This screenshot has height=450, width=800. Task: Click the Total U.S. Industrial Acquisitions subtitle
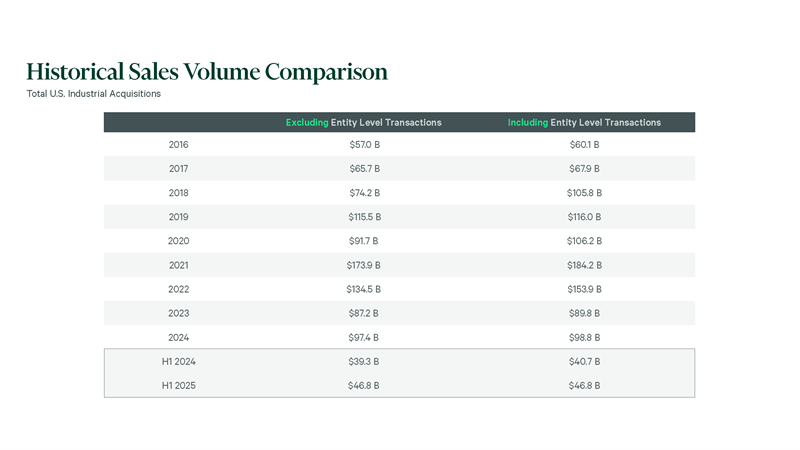94,94
